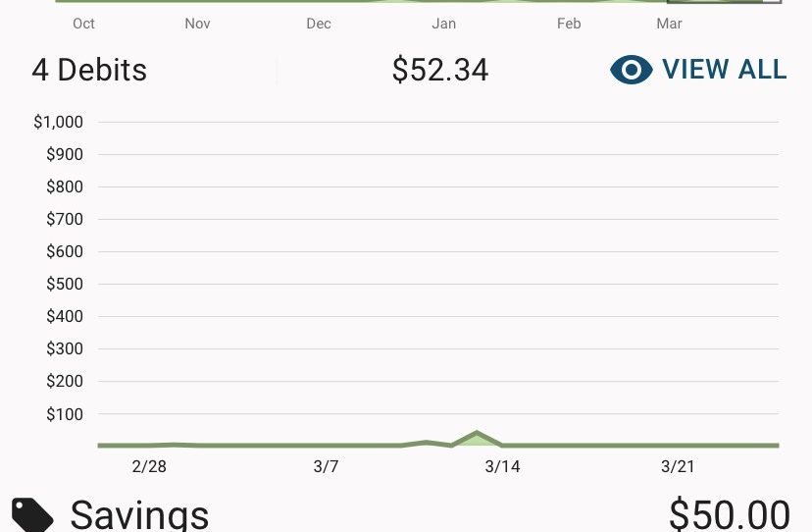
Task: Select the 4 Debits summary label
Action: pyautogui.click(x=89, y=70)
